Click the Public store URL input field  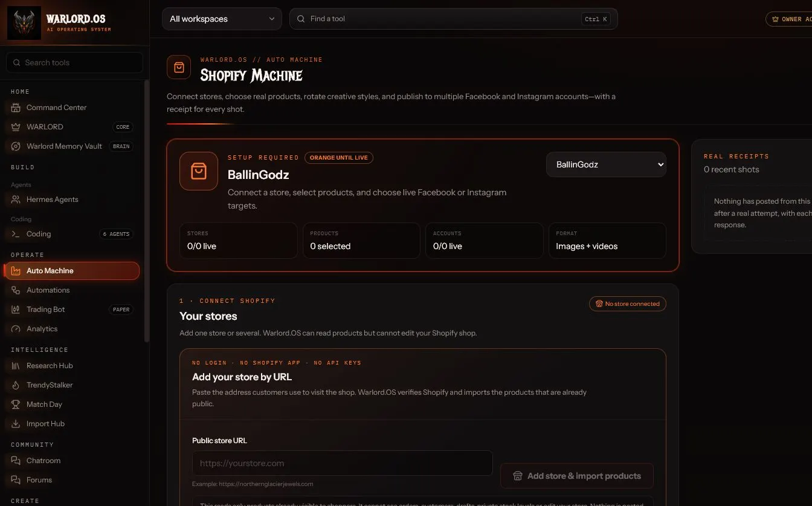(343, 463)
